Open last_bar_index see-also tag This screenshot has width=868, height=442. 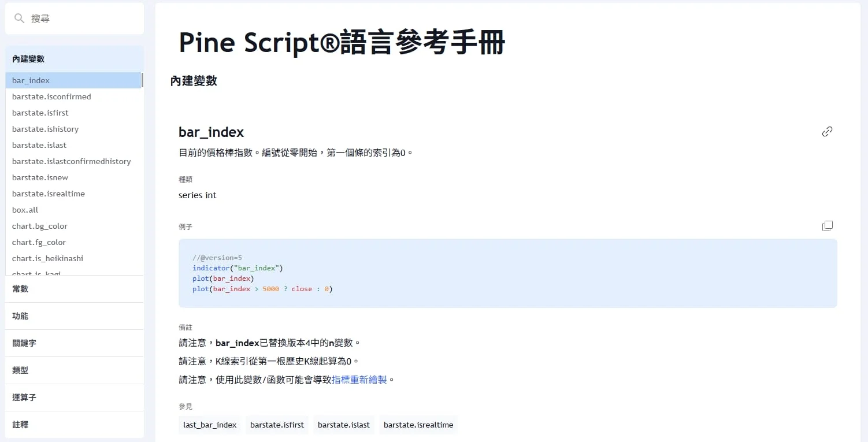(210, 425)
